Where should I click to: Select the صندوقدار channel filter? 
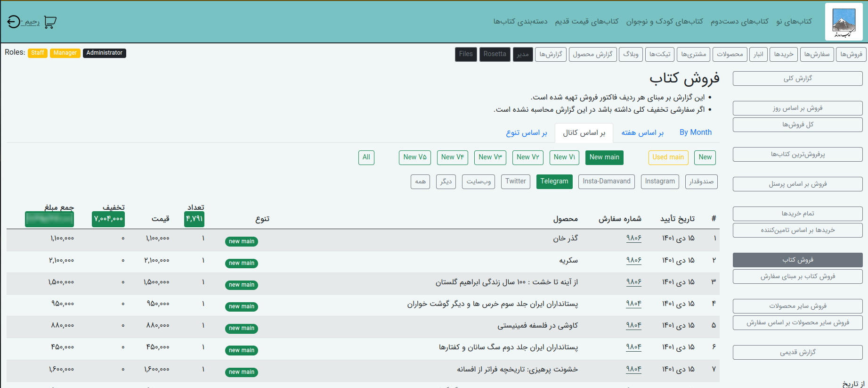pos(701,182)
